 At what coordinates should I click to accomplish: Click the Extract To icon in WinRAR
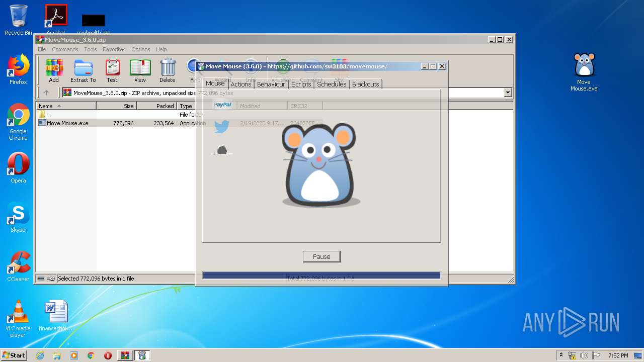(83, 70)
